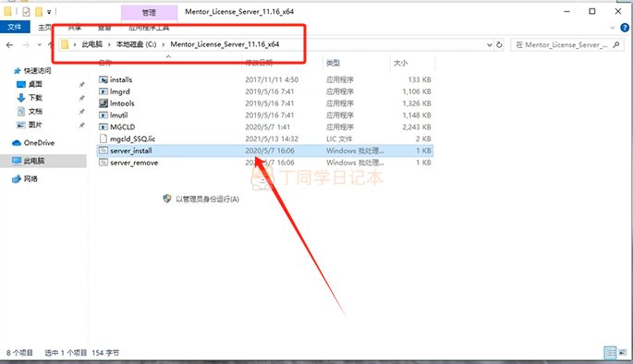Open the 共享 ribbon tab

pyautogui.click(x=74, y=27)
